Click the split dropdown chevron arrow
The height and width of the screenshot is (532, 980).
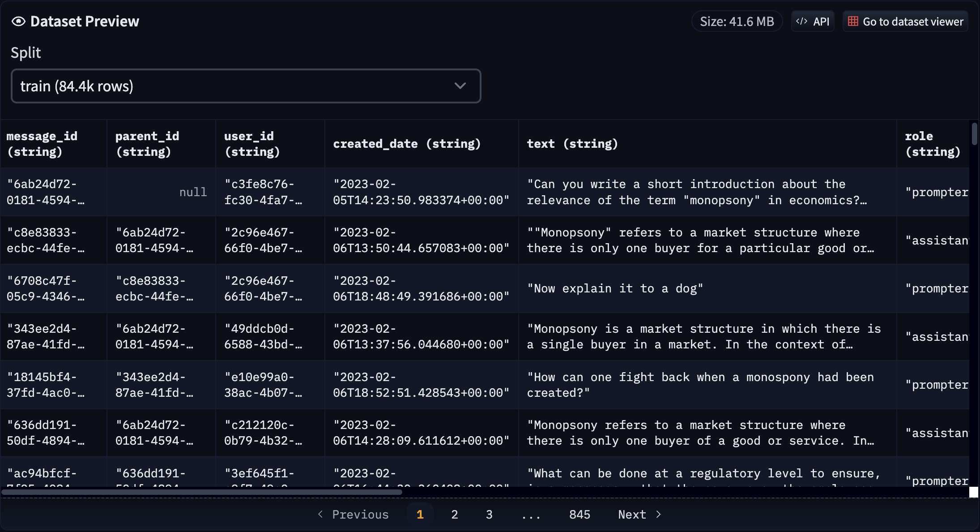pos(460,86)
